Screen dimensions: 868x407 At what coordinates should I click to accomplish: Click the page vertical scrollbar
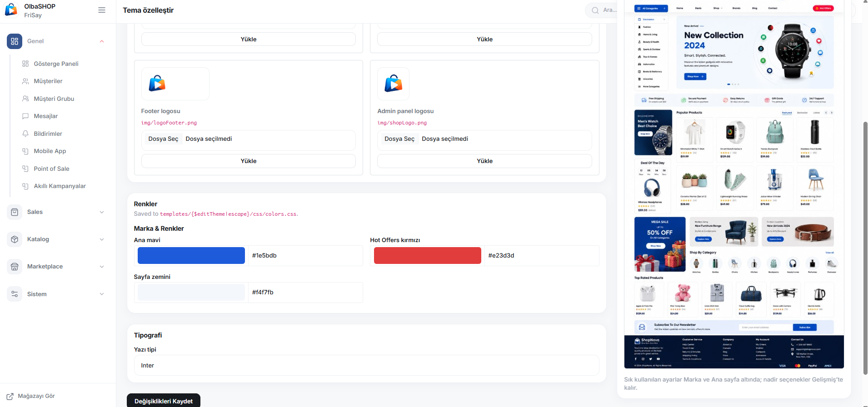pyautogui.click(x=865, y=248)
